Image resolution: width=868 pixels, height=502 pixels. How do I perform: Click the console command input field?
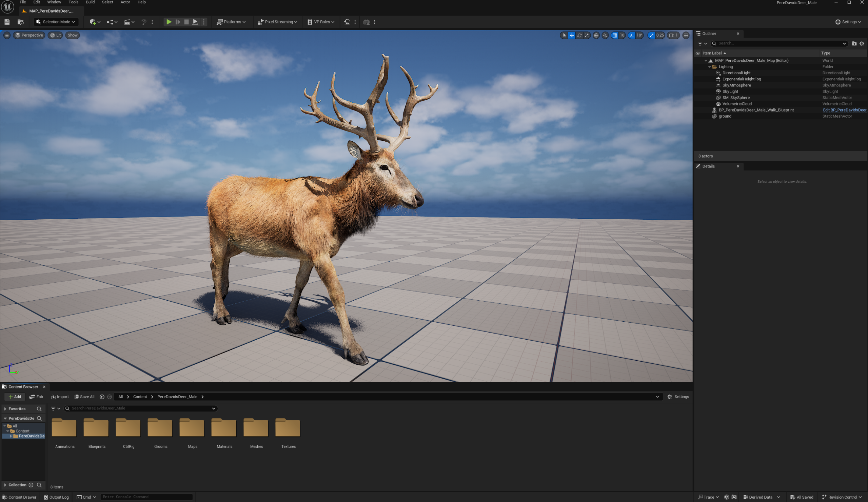[146, 497]
